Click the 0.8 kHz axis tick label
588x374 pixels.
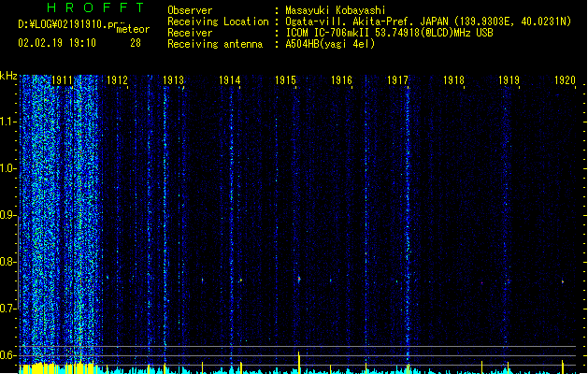(x=7, y=262)
